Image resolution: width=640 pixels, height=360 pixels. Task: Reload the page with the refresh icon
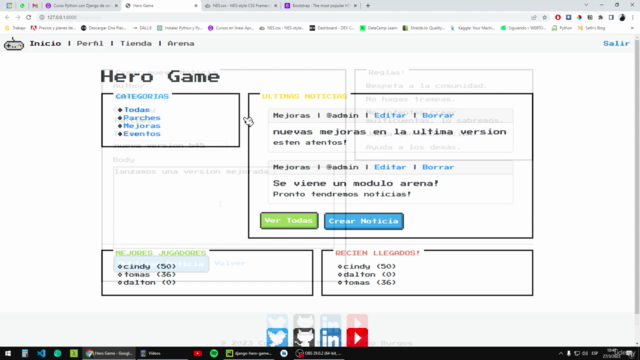coord(28,17)
